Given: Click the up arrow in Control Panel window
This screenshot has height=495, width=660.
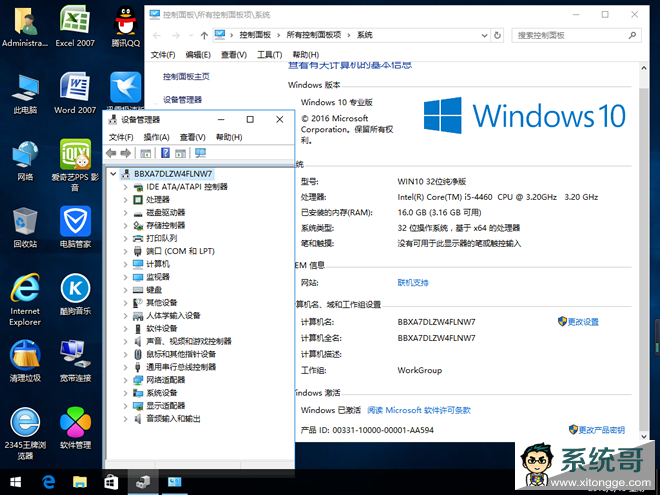Looking at the screenshot, I should click(x=204, y=35).
